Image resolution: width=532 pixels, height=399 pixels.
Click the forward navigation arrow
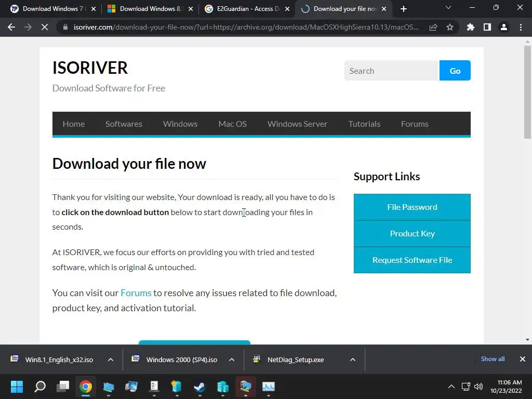point(28,27)
